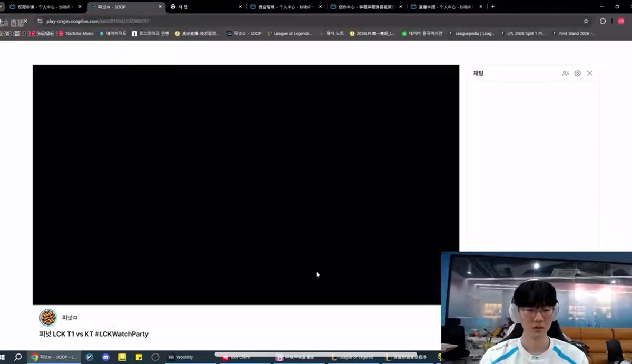Open League of Legends from the taskbar
This screenshot has width=632, height=364.
click(x=352, y=357)
